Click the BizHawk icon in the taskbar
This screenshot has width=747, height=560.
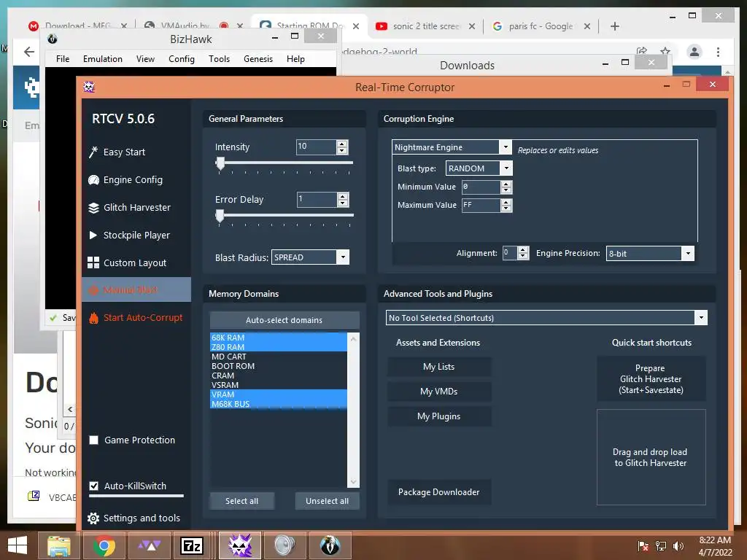click(x=330, y=545)
